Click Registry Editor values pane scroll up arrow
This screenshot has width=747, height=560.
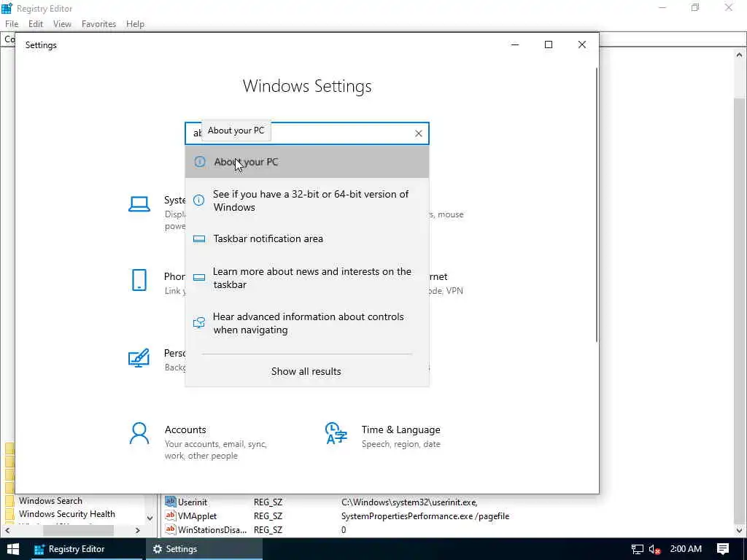(x=739, y=55)
